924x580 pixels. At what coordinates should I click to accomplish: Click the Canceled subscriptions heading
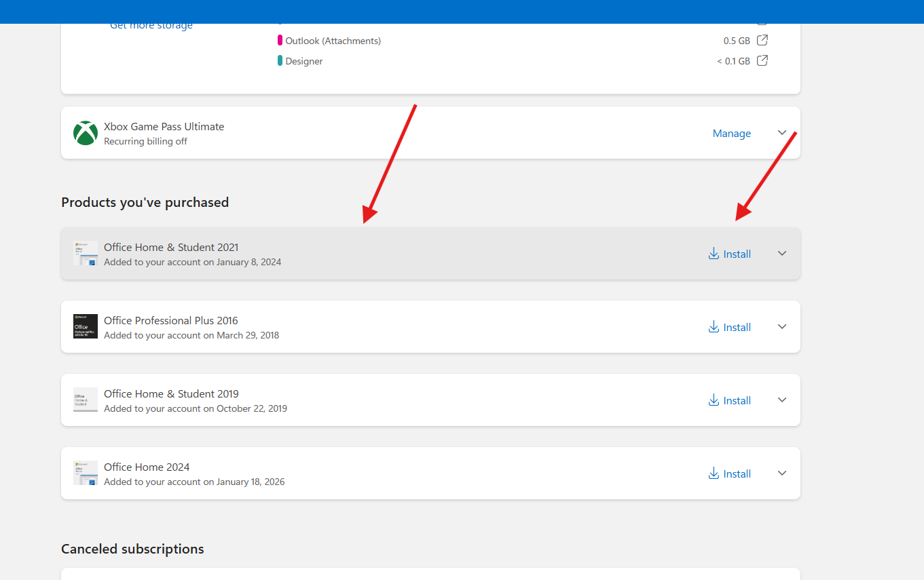[x=132, y=549]
